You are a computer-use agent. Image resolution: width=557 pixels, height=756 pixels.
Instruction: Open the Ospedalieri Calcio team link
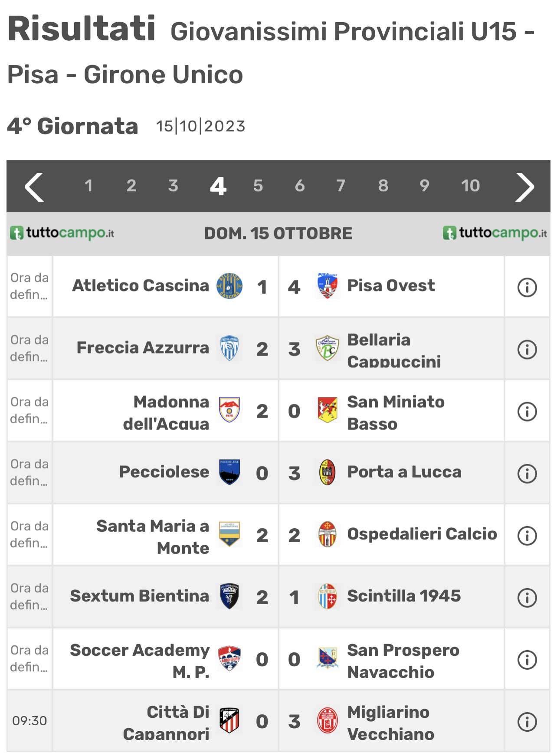pyautogui.click(x=422, y=534)
